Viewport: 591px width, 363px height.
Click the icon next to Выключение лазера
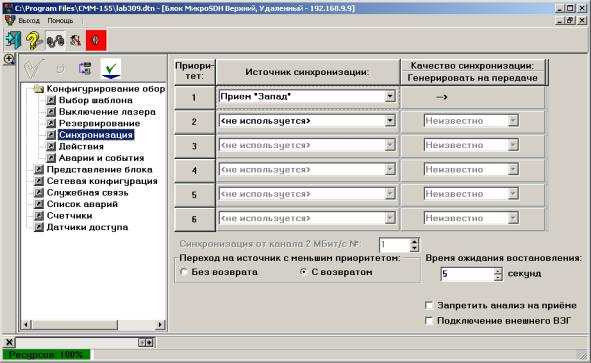pos(51,112)
